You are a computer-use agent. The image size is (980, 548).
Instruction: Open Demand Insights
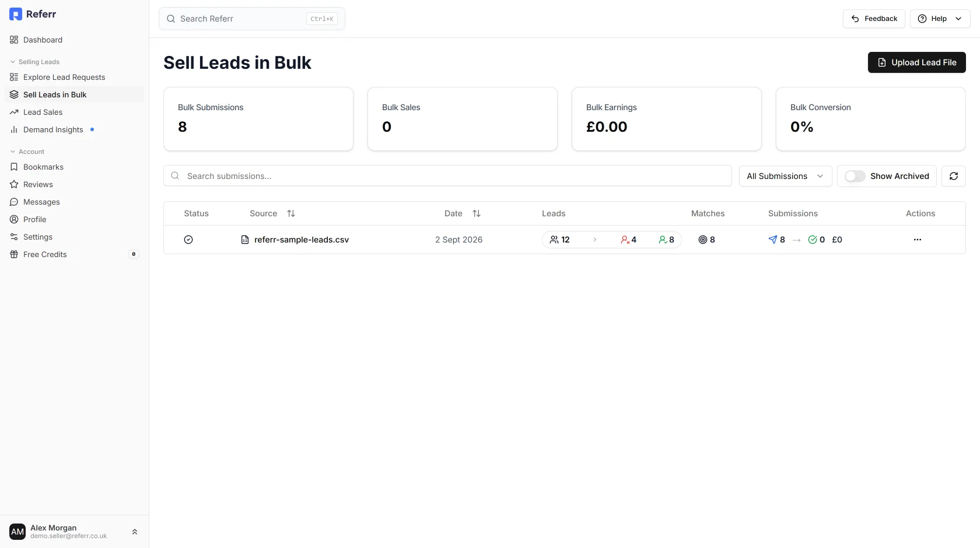tap(74, 129)
